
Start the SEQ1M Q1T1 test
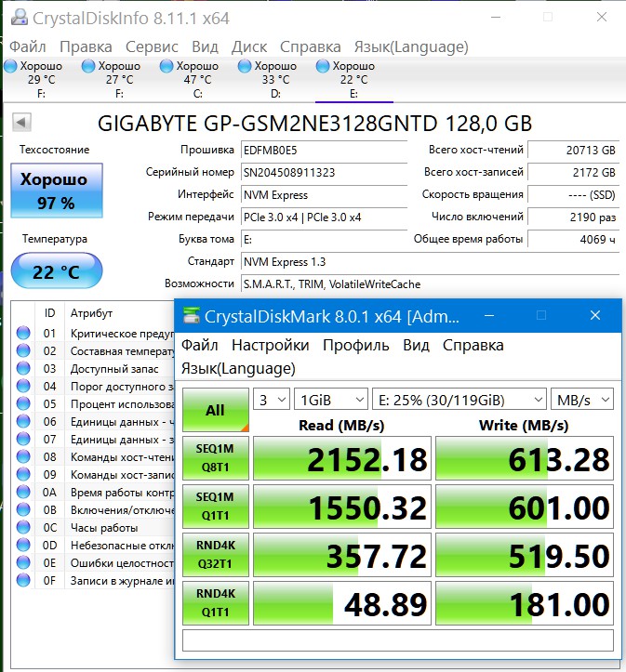216,507
